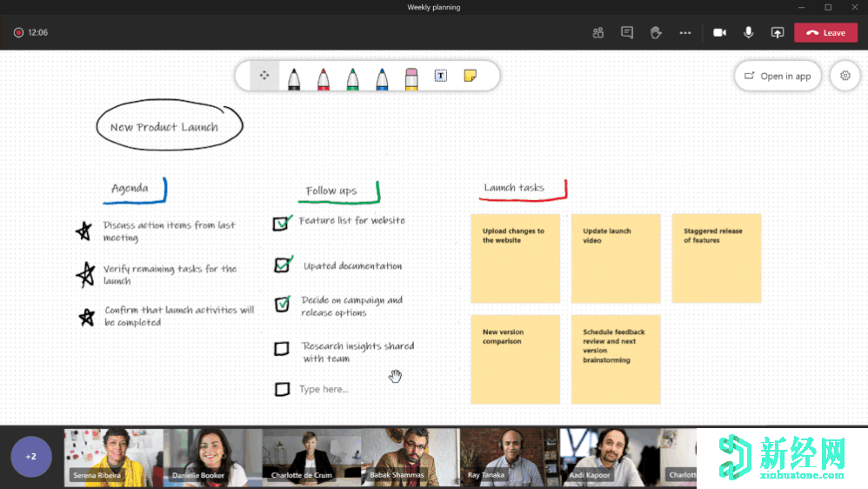Open the meeting chat

626,33
